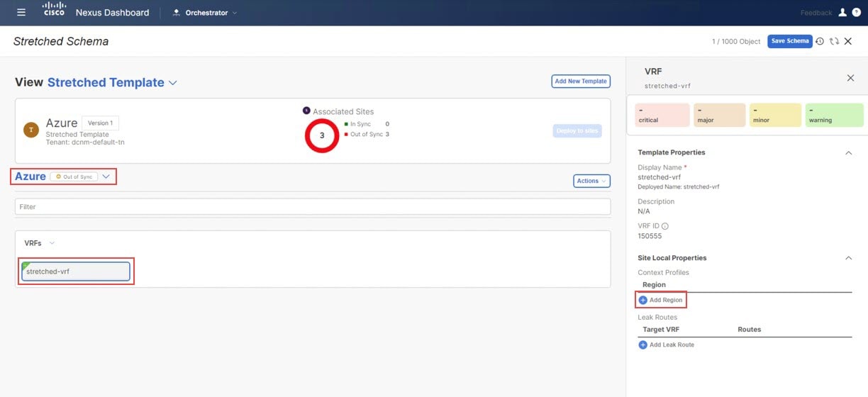Click the Out of Sync status badge

tap(74, 177)
